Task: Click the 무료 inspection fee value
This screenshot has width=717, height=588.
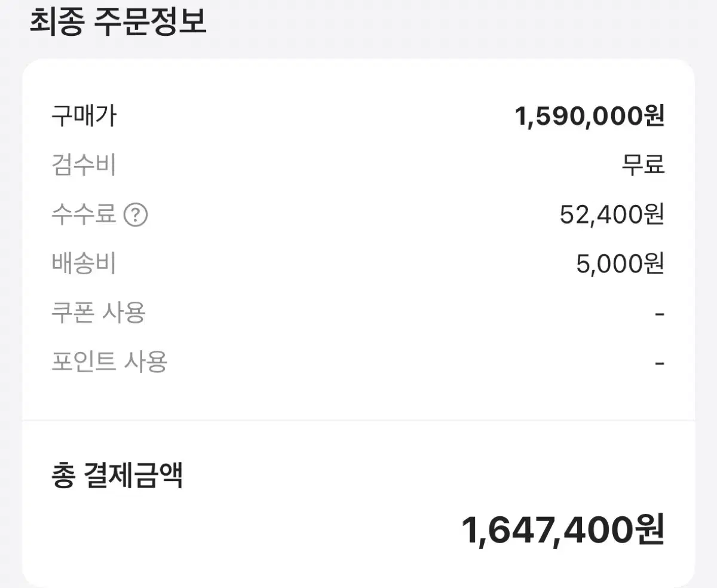Action: click(643, 165)
